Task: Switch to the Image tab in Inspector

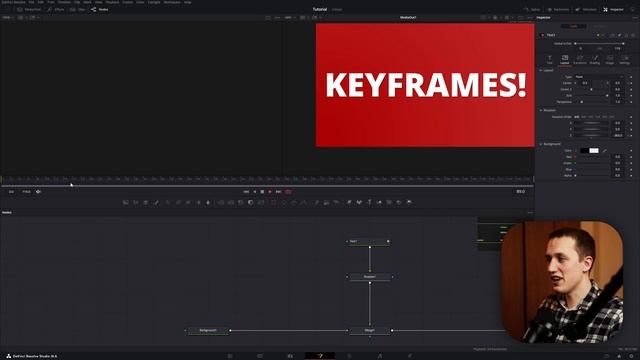Action: [x=609, y=60]
